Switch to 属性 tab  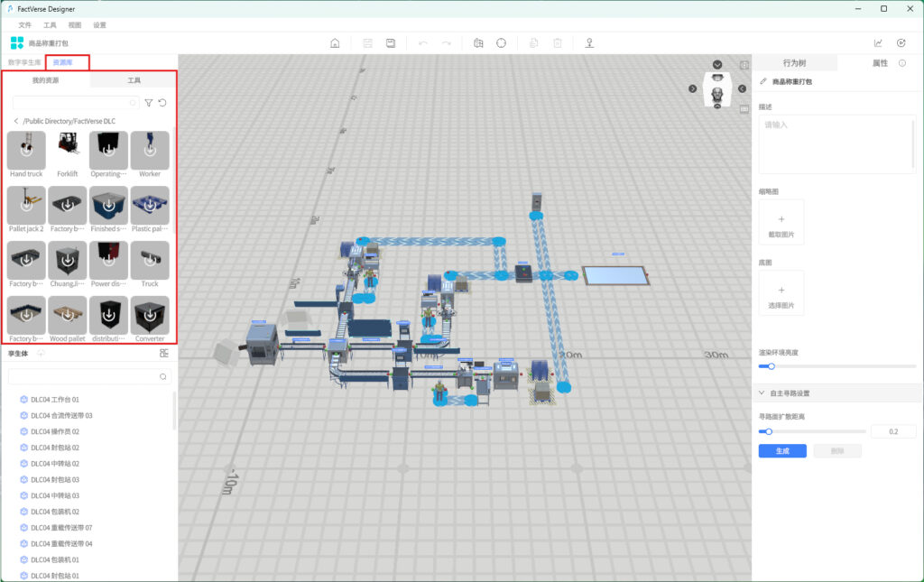pos(880,63)
